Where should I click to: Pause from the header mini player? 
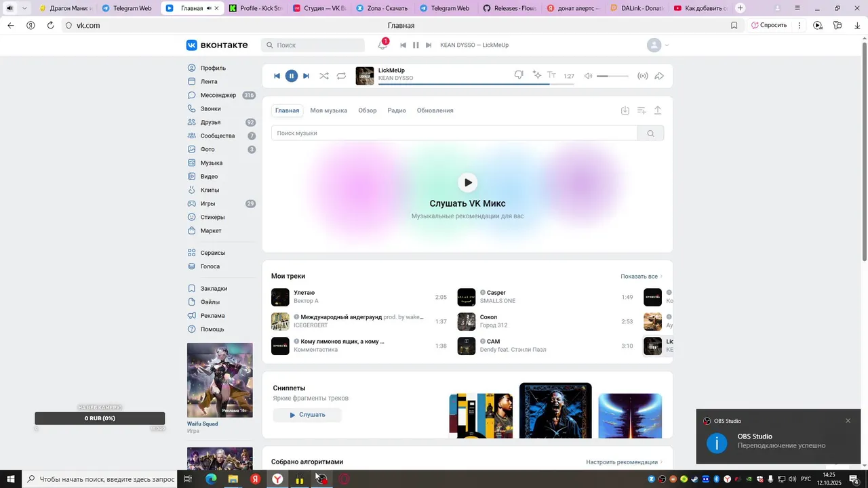[x=416, y=45]
